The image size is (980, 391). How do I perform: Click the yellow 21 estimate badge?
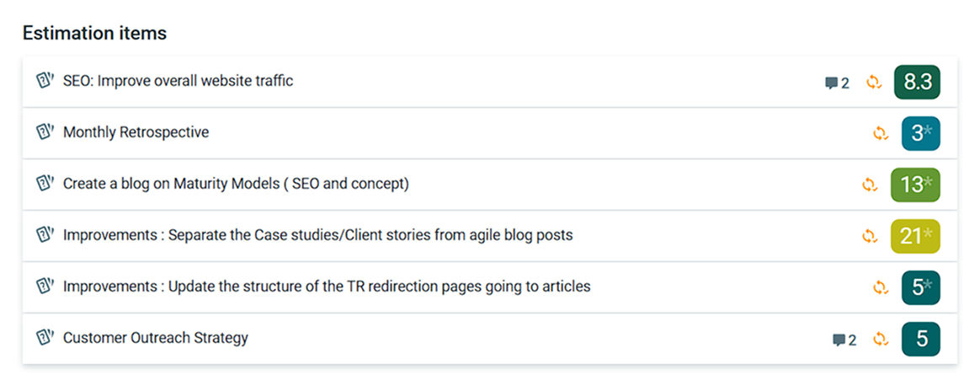pos(915,236)
